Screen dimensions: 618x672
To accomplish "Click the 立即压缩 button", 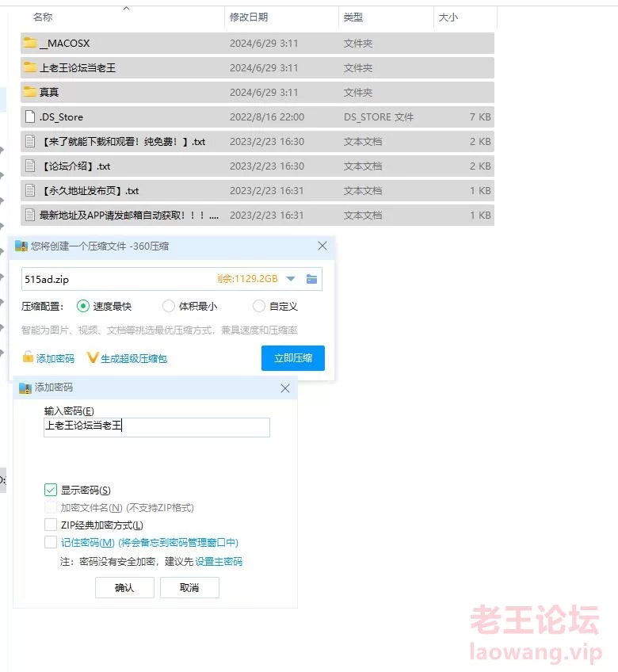I will [x=293, y=358].
